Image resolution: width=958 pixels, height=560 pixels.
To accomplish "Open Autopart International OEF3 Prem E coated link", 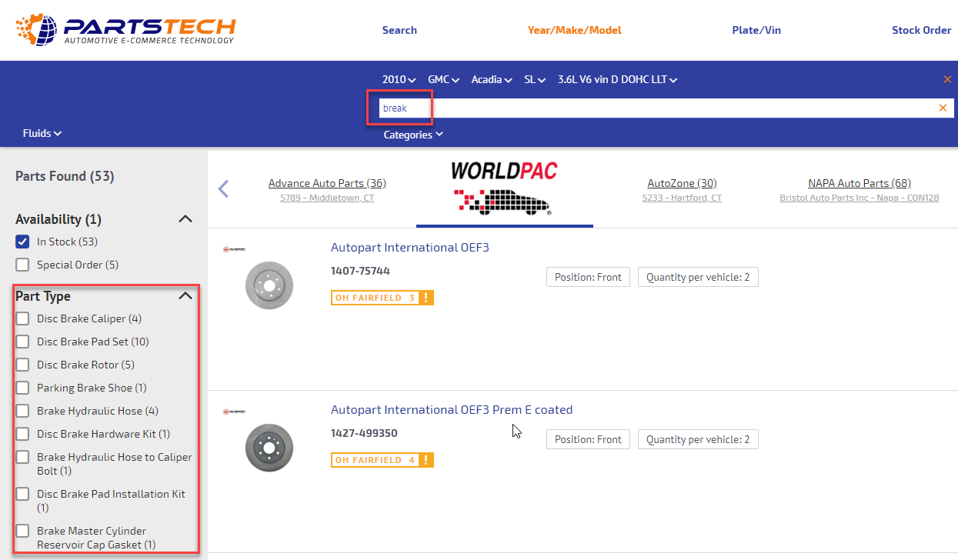I will (452, 410).
